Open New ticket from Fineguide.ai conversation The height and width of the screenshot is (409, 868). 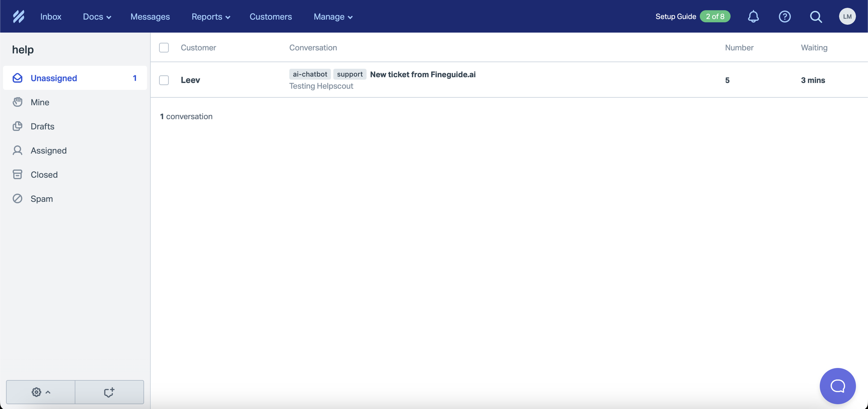click(423, 74)
